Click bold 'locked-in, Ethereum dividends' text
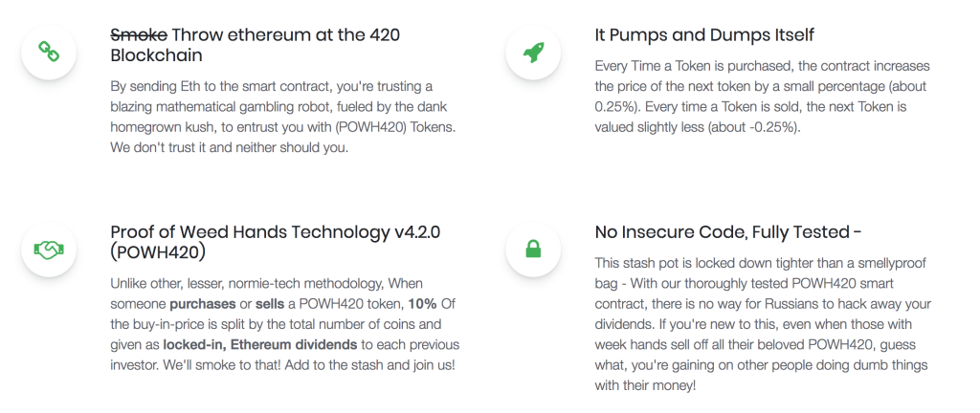Viewport: 980px width, 413px height. (x=260, y=344)
